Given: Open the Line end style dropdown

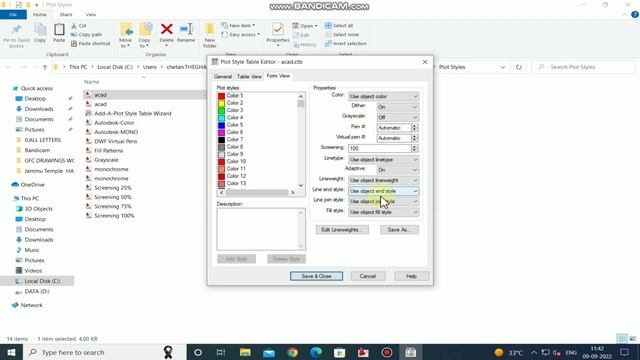Looking at the screenshot, I should [383, 191].
